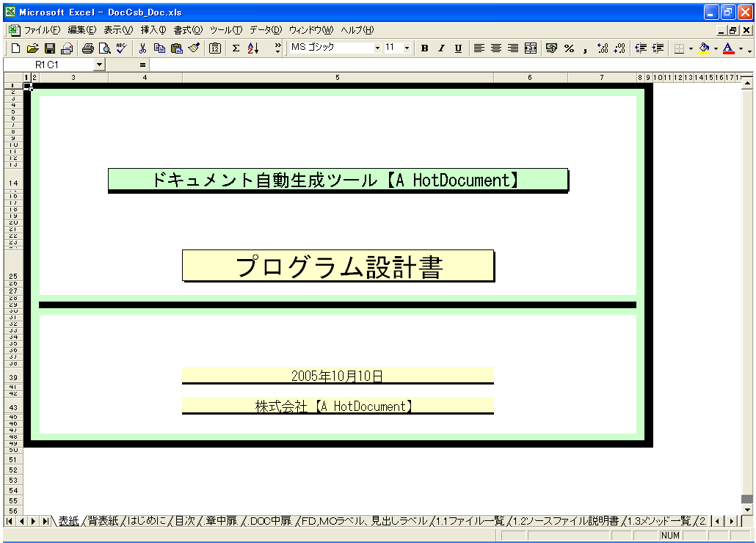Image resolution: width=756 pixels, height=543 pixels.
Task: Click the Copy icon
Action: (159, 48)
